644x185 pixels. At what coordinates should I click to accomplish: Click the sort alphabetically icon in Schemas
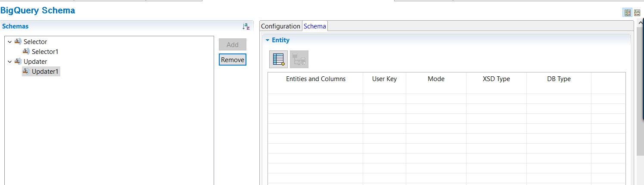246,26
